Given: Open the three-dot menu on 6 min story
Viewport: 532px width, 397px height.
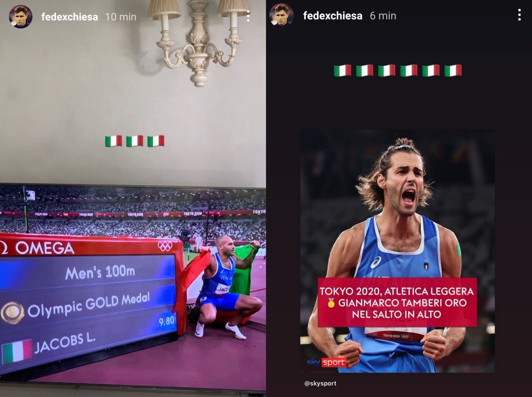Looking at the screenshot, I should pos(519,15).
